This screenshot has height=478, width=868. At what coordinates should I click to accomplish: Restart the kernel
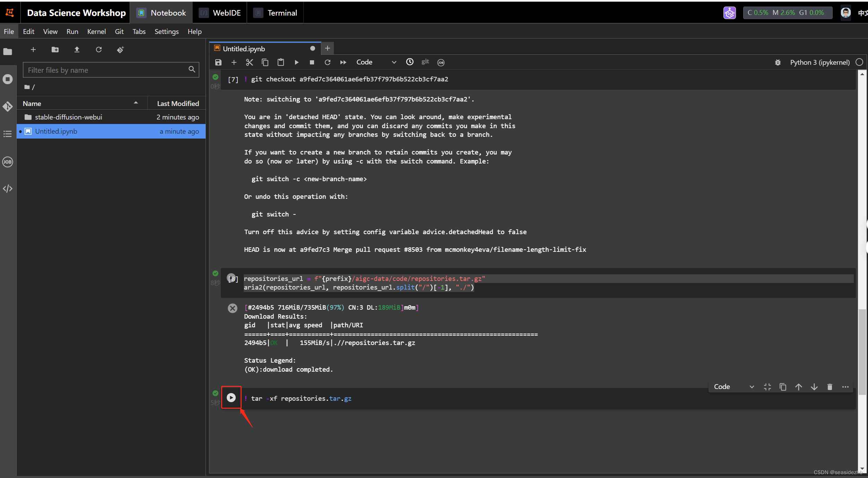click(328, 62)
